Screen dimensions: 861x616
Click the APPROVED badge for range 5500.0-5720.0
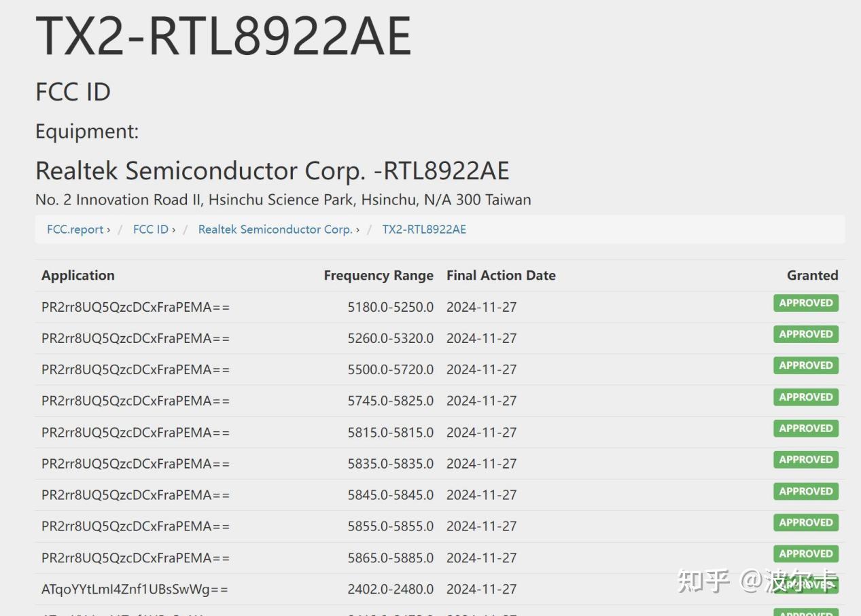805,365
